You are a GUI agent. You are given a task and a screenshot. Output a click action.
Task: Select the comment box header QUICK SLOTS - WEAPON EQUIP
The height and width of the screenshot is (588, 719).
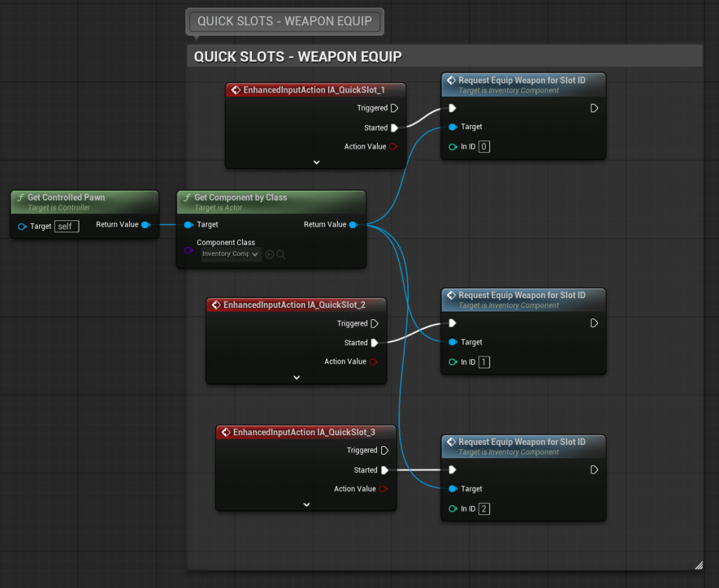click(x=298, y=56)
